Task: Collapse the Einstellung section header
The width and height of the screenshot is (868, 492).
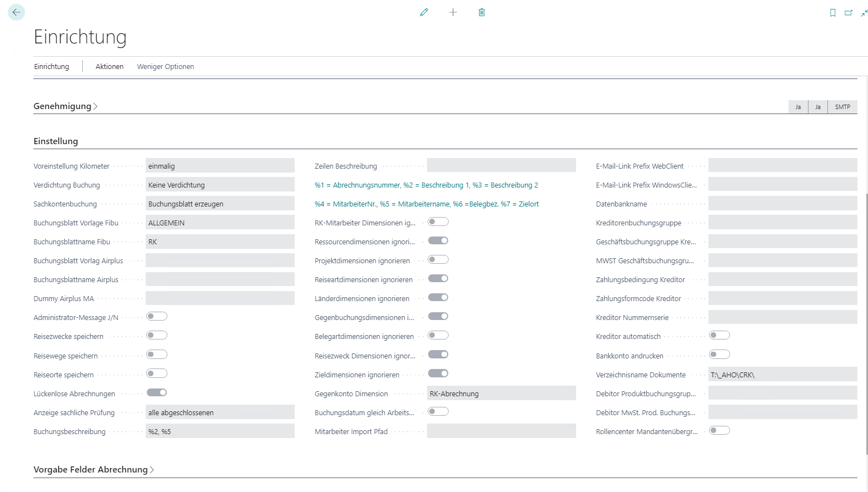Action: pos(56,141)
